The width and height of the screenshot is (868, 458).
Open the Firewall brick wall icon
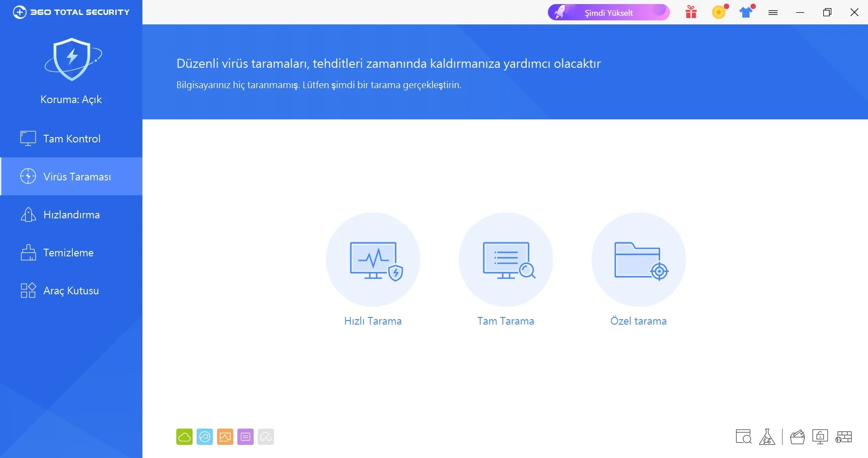click(844, 437)
